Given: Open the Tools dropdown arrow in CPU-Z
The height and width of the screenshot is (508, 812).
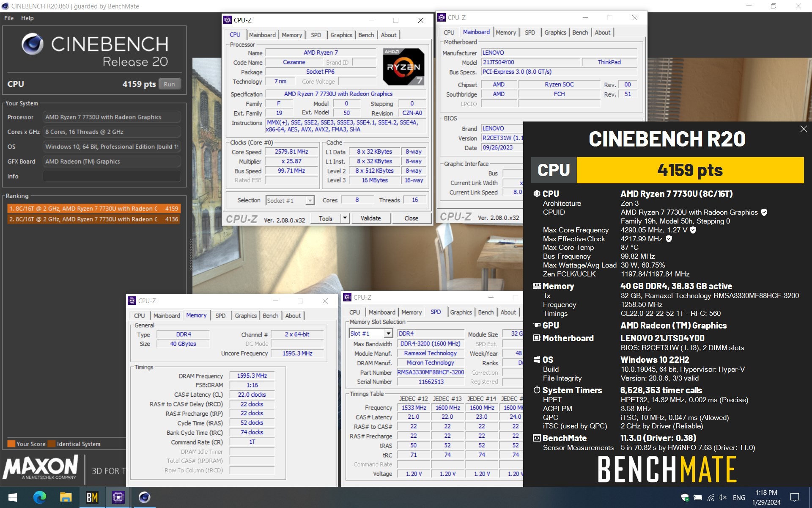Looking at the screenshot, I should click(x=345, y=218).
